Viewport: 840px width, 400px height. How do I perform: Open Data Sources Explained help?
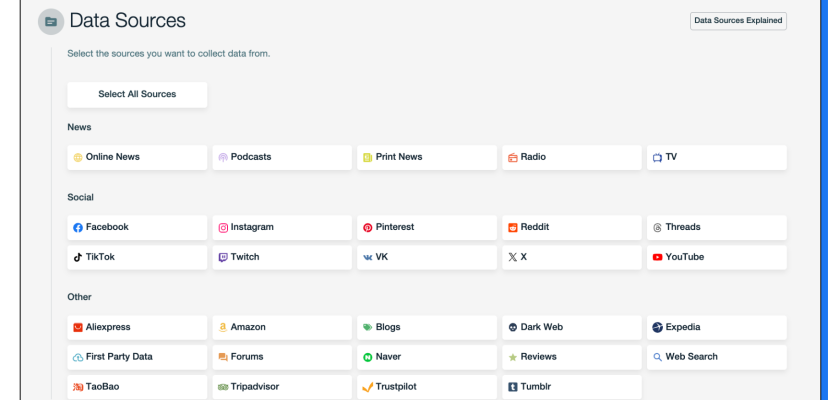click(738, 20)
